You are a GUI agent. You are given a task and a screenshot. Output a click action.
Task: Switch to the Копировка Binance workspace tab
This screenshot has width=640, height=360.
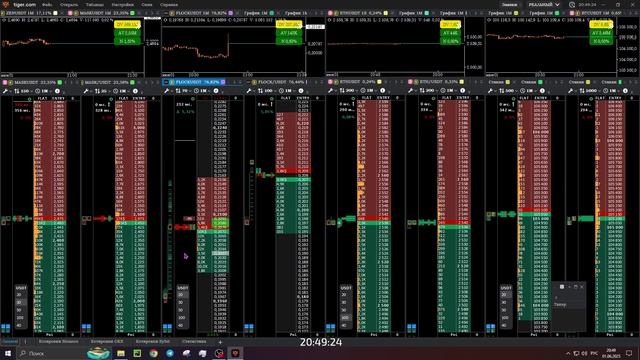pyautogui.click(x=58, y=342)
